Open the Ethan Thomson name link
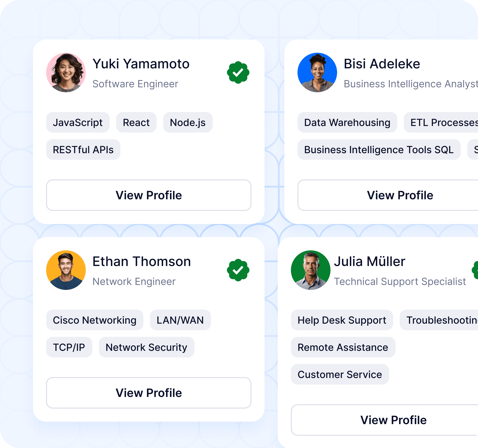 tap(141, 261)
